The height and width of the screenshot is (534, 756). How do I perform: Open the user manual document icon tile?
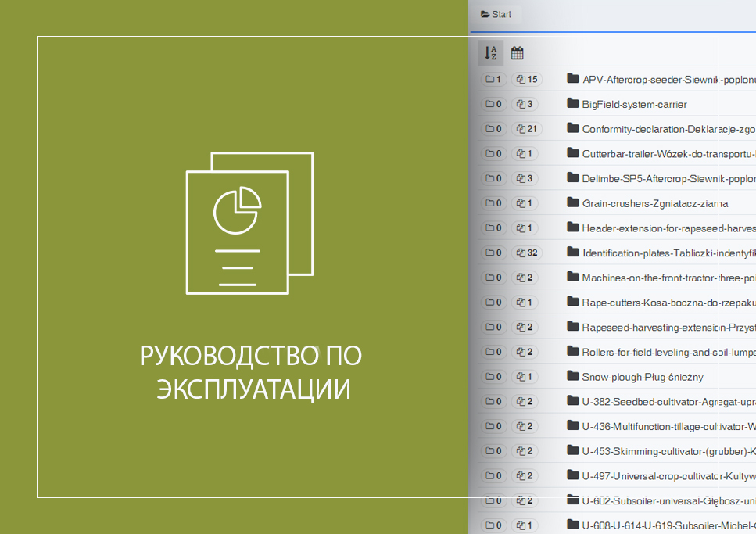click(x=249, y=223)
